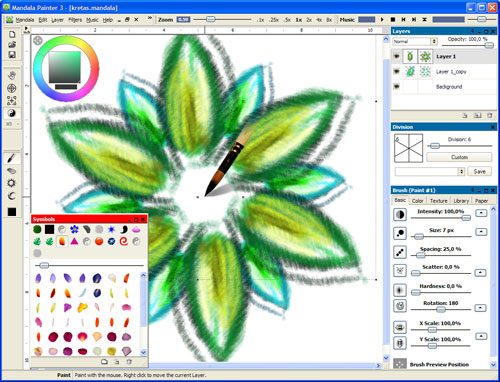Click the duplicate layer icon in Layers panel
The width and height of the screenshot is (500, 382).
tap(478, 115)
